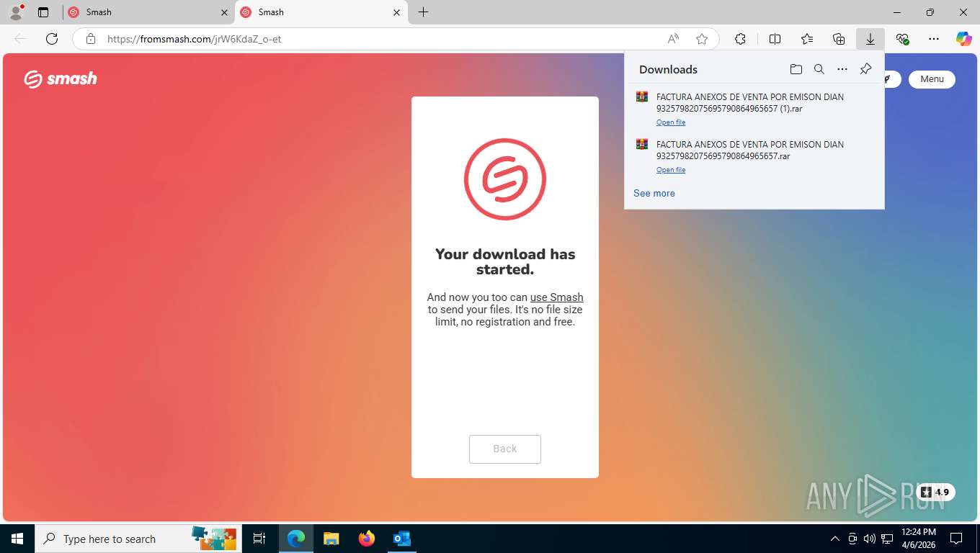The width and height of the screenshot is (980, 553).
Task: Open file for 932579820756957908649656​57.rar download
Action: pos(671,170)
